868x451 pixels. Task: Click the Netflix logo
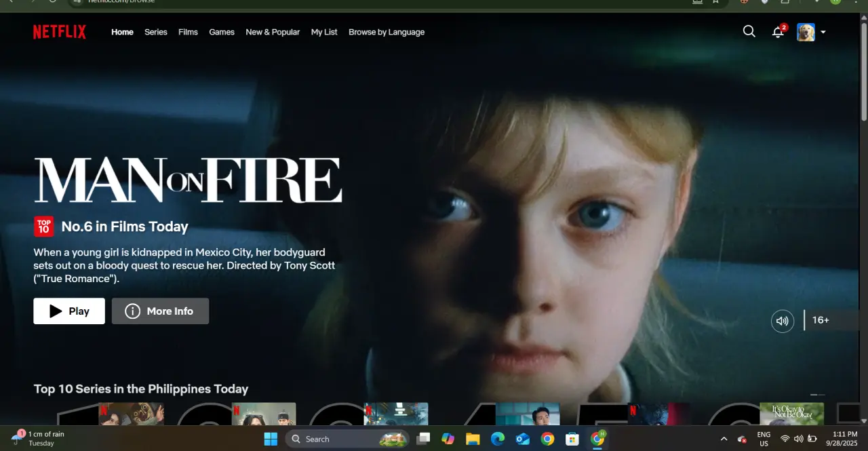coord(60,32)
